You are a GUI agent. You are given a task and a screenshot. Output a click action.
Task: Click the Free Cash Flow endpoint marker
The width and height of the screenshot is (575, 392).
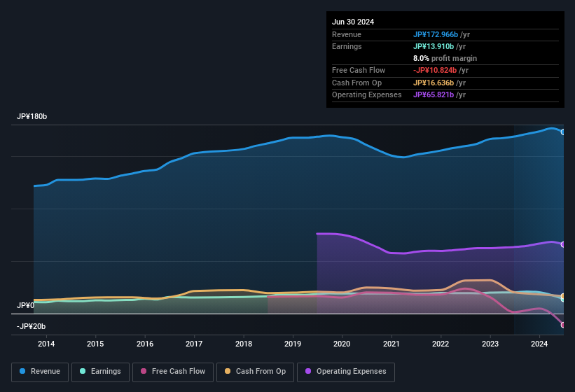click(563, 325)
